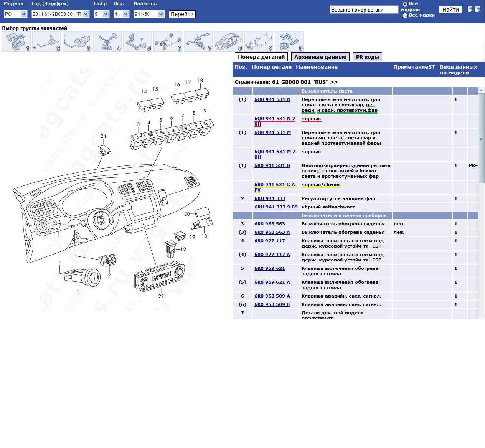Select wheels and brakes group 6 icon
Image resolution: width=485 pixels, height=448 pixels.
[168, 41]
